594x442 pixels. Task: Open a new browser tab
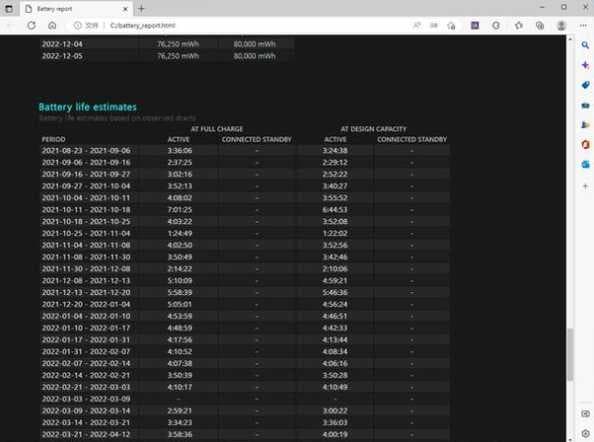click(141, 9)
